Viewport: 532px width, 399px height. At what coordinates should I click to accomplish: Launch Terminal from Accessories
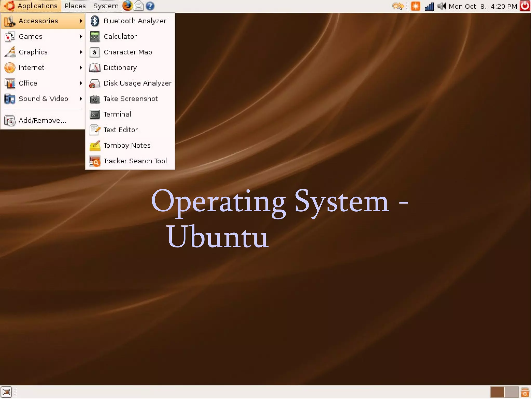pyautogui.click(x=130, y=114)
